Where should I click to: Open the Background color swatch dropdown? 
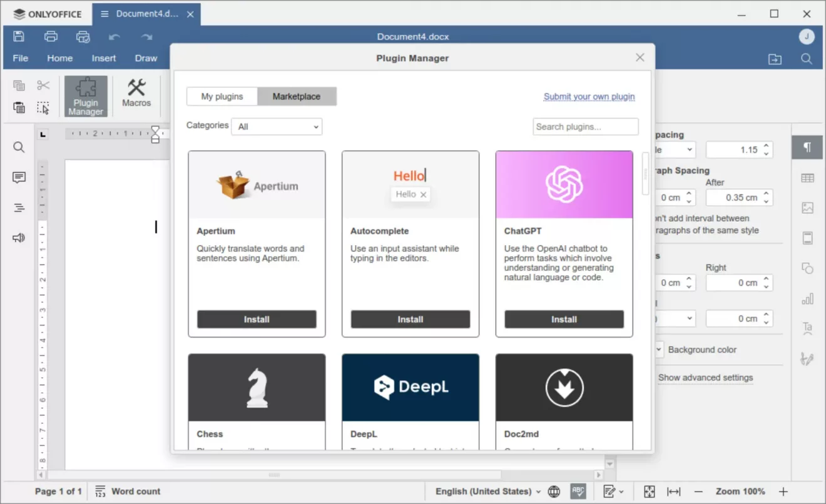click(x=658, y=350)
